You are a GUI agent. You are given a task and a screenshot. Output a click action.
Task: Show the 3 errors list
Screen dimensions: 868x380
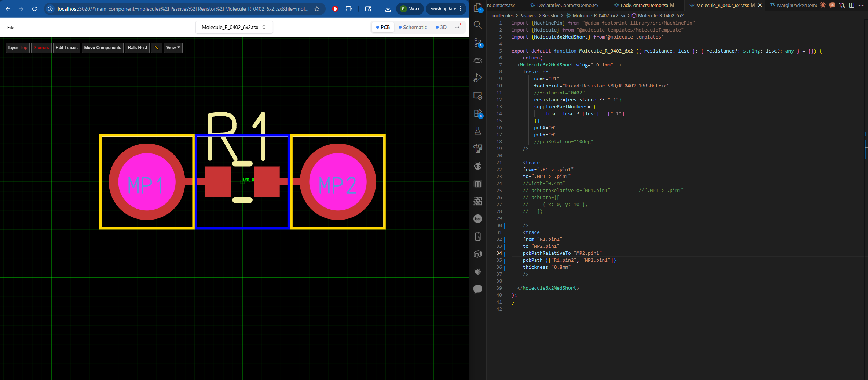tap(41, 48)
